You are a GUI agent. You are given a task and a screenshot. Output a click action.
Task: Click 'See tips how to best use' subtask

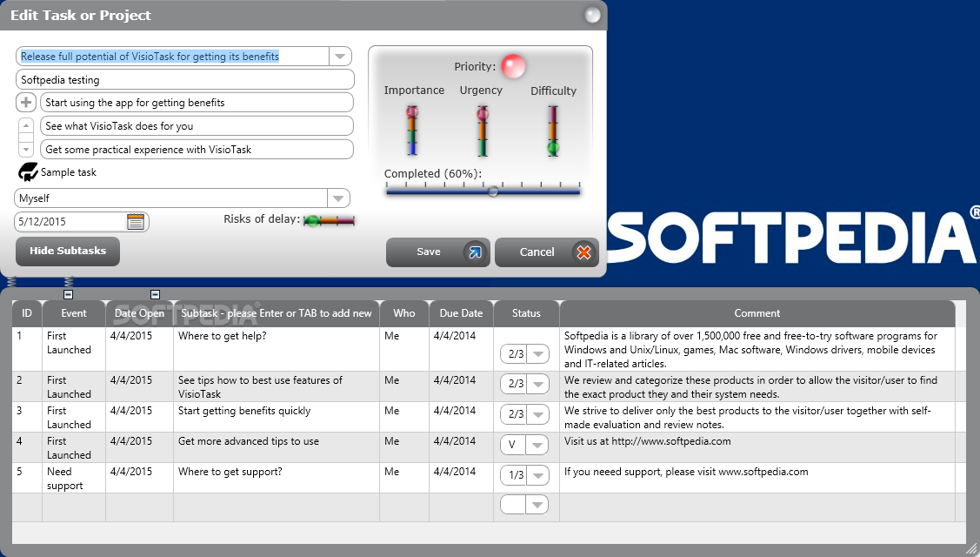tap(260, 386)
